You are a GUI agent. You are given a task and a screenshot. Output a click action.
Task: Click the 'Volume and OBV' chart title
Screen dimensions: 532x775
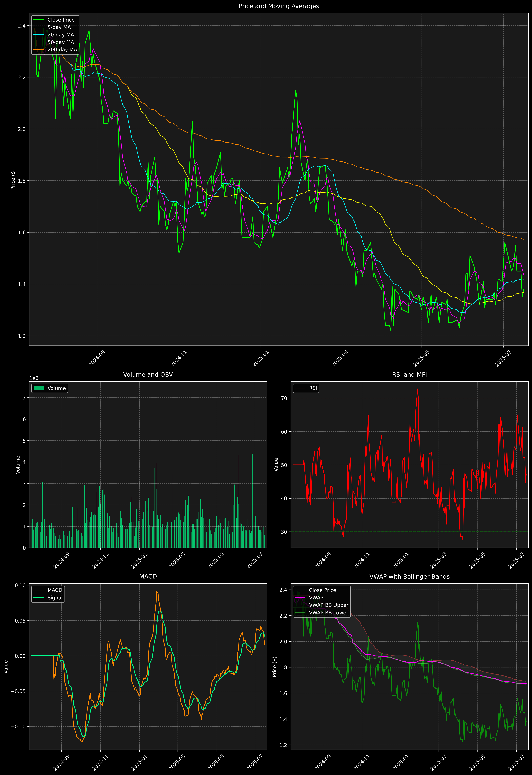point(148,374)
